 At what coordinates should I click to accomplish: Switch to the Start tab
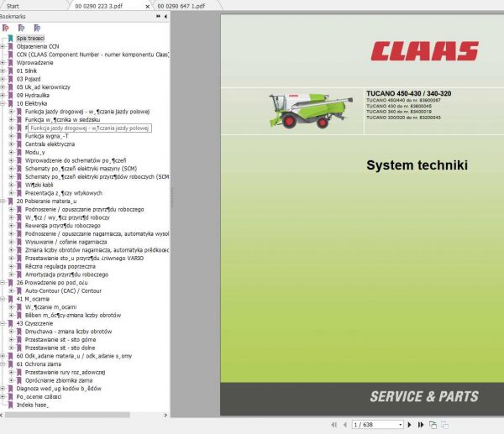coord(13,6)
